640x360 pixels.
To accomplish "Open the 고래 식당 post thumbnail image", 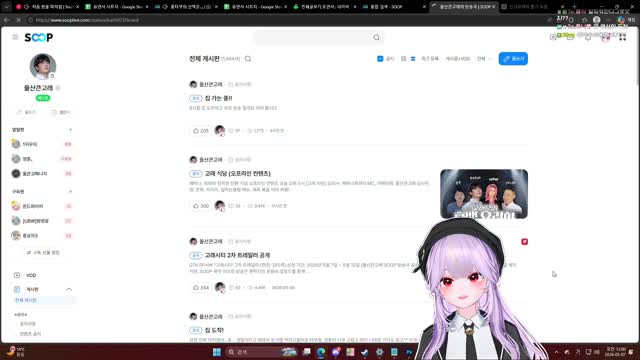I will click(x=484, y=194).
